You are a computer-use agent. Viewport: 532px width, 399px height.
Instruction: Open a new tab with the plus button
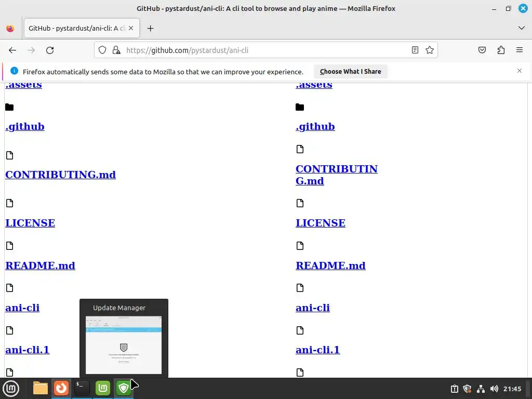[x=150, y=29]
